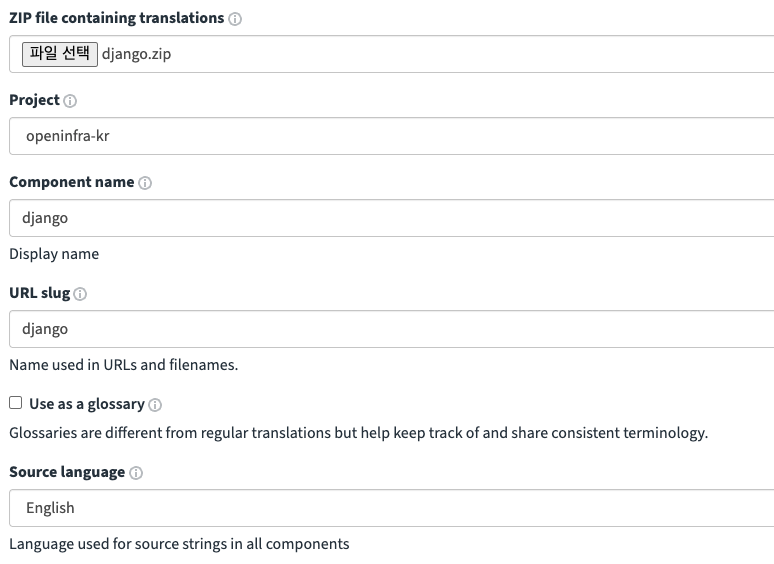Click info icon next to URL slug
This screenshot has height=564, width=774.
click(80, 294)
